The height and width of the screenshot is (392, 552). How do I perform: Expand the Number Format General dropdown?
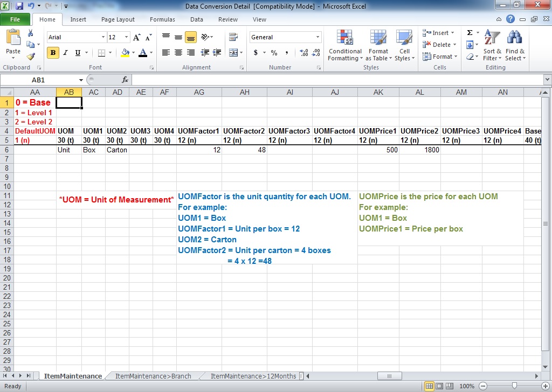[318, 37]
